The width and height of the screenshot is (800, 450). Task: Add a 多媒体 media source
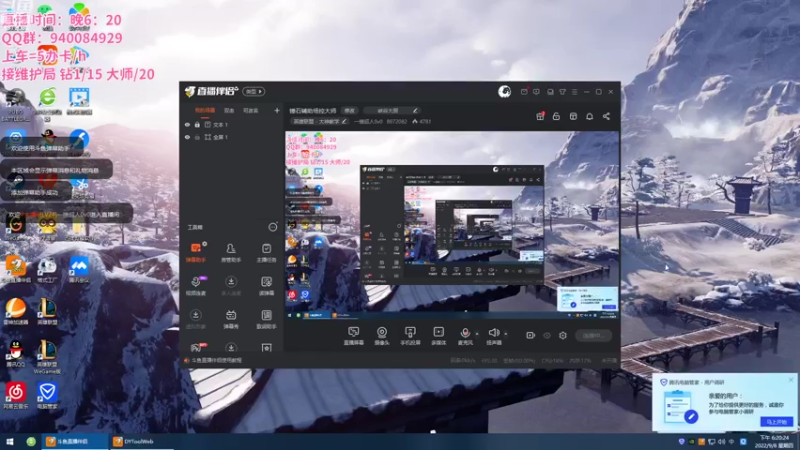438,336
